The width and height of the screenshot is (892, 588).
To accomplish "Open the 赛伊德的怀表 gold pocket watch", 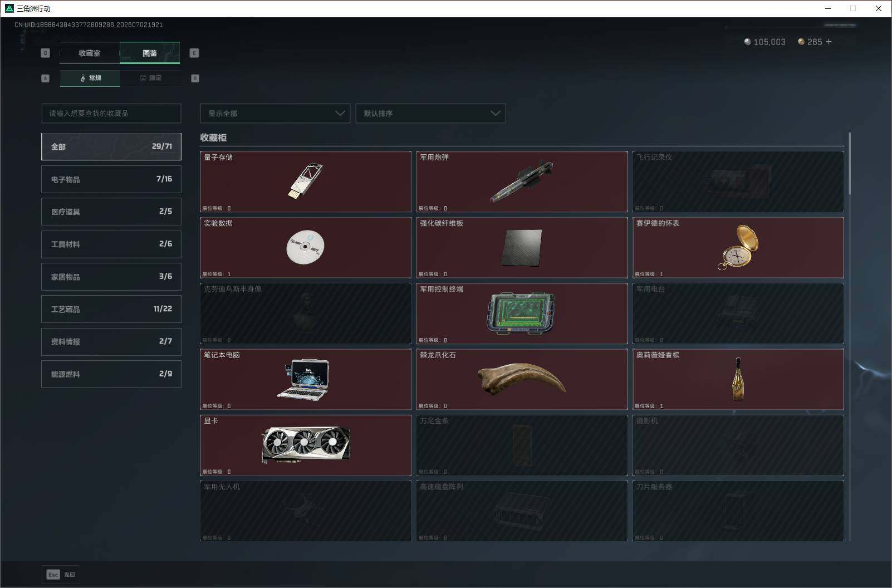I will [x=738, y=247].
